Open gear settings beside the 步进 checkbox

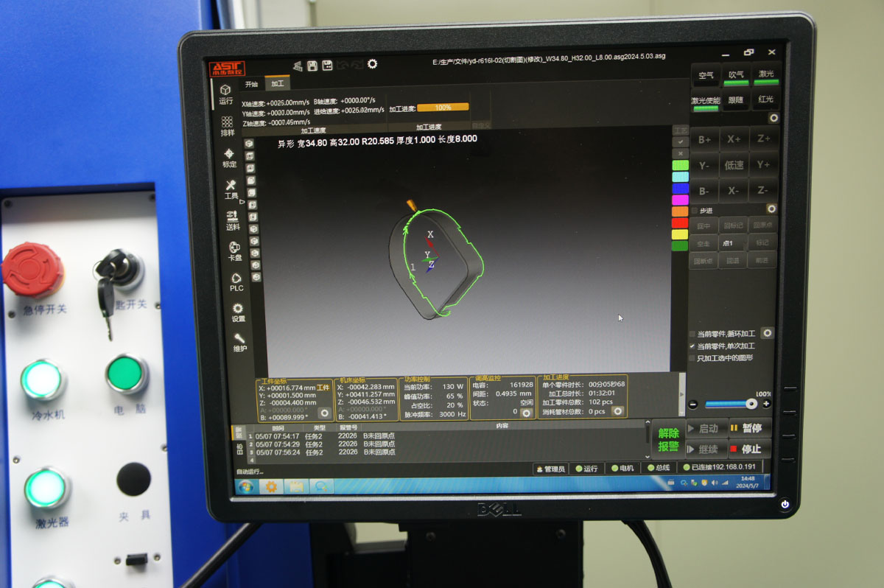[x=771, y=209]
